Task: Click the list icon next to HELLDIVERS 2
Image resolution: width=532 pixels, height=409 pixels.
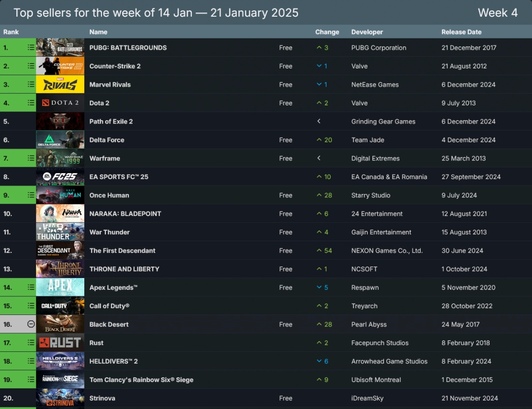Action: (x=30, y=361)
